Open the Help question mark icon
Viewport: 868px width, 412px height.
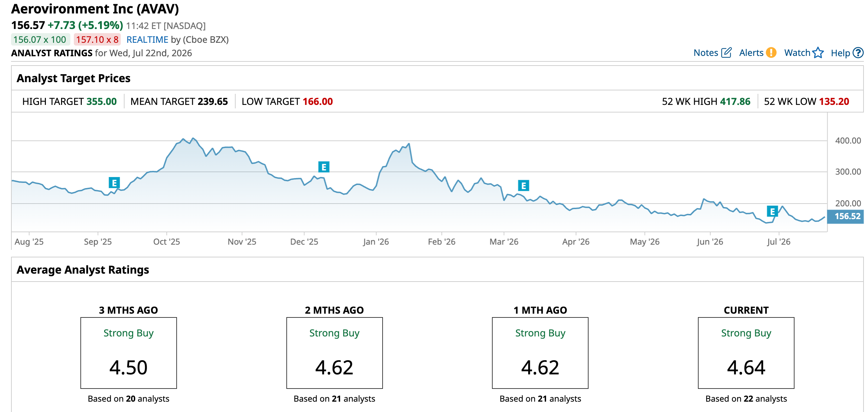(858, 53)
